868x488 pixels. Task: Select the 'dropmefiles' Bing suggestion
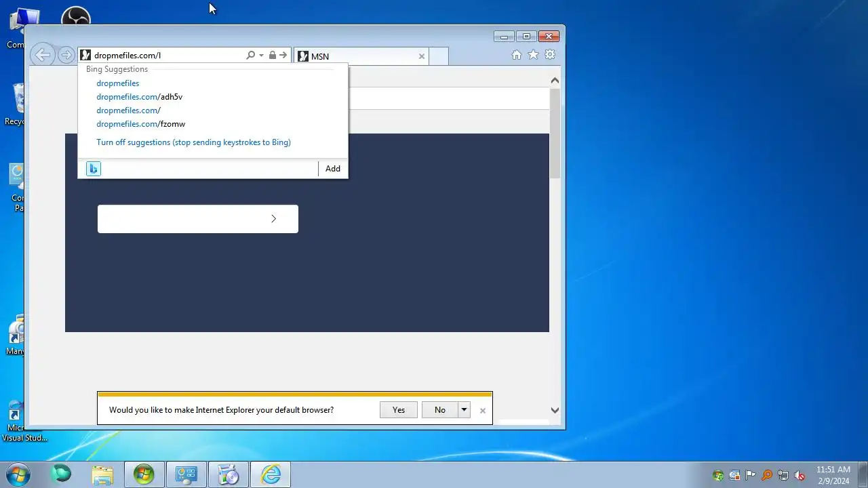(x=117, y=83)
